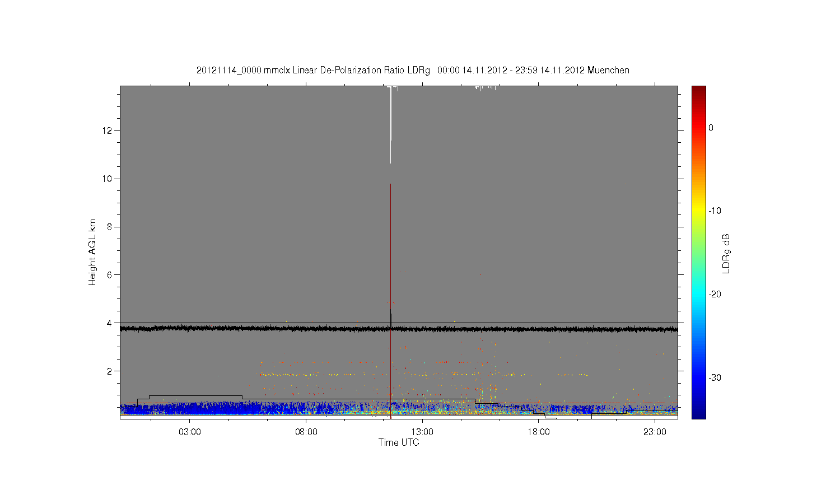Click the height tick label 2
The image size is (840, 504).
pos(110,371)
